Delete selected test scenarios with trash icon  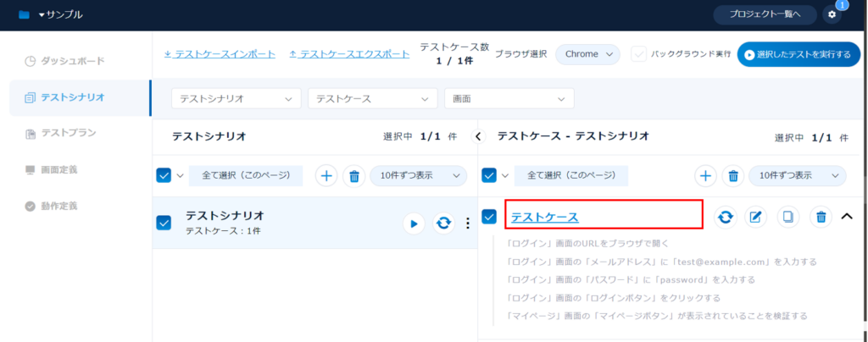click(x=354, y=175)
